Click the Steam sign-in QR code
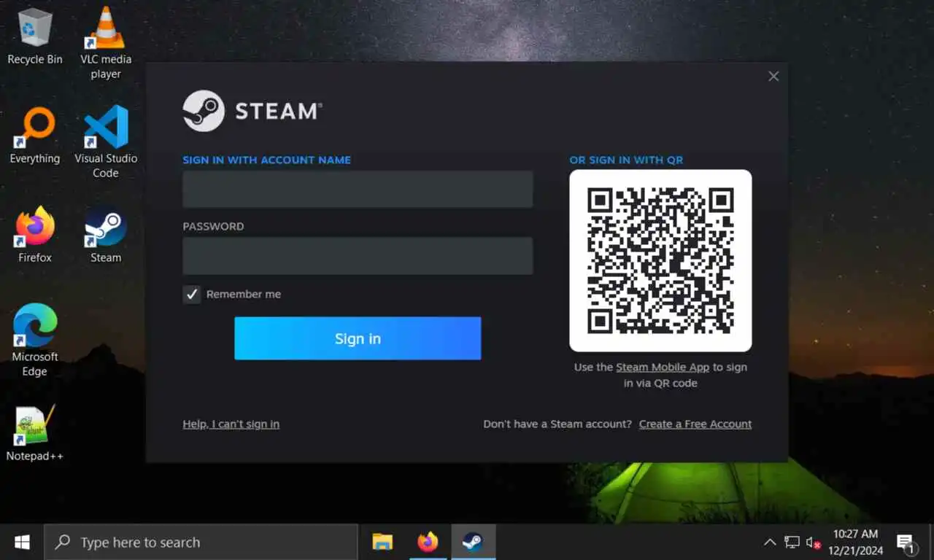This screenshot has height=560, width=934. [660, 260]
